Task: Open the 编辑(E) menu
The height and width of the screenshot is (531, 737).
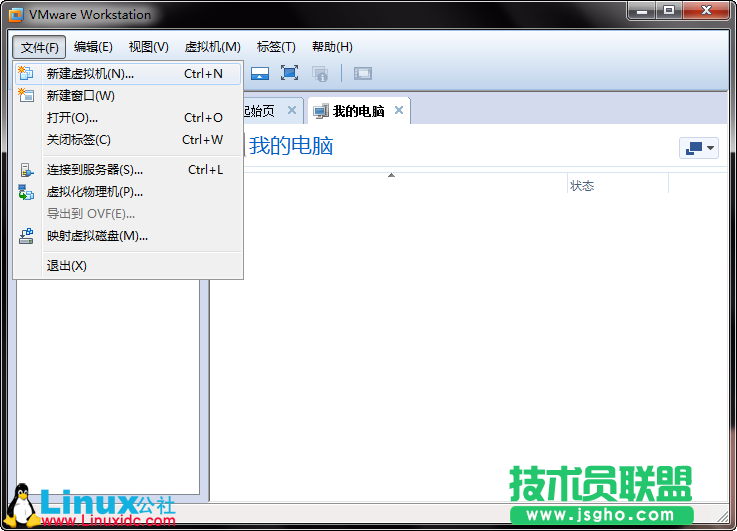Action: pyautogui.click(x=93, y=47)
